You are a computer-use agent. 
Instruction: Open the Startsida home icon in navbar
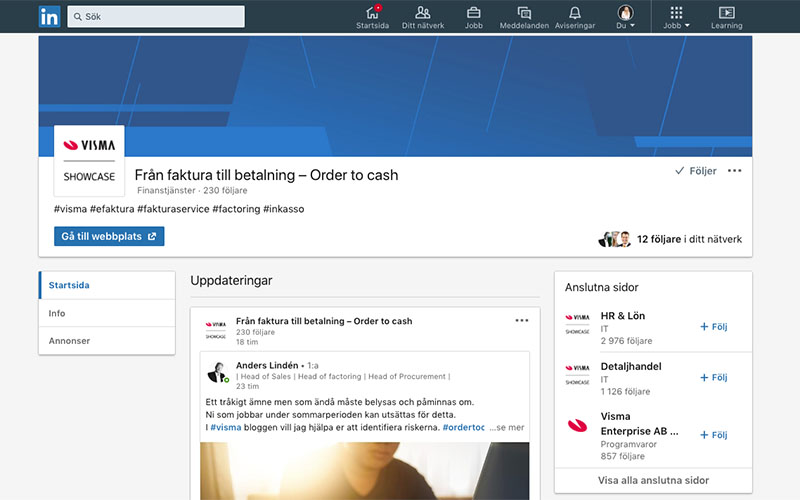coord(372,17)
